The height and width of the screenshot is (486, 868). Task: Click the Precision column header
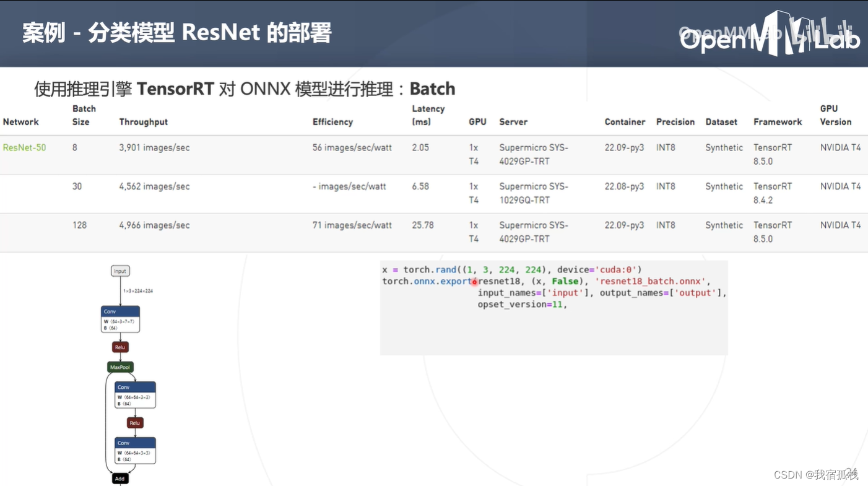(x=675, y=122)
